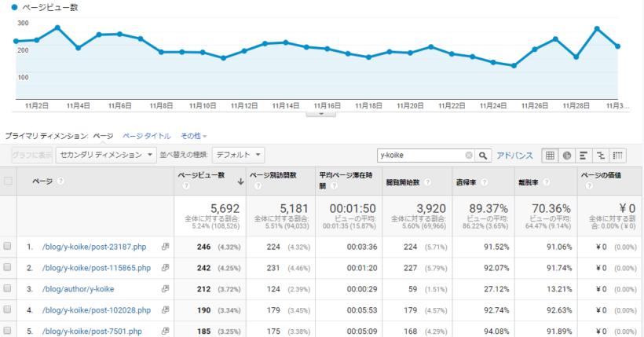Select the comparison view icon
The height and width of the screenshot is (337, 644).
coord(601,156)
